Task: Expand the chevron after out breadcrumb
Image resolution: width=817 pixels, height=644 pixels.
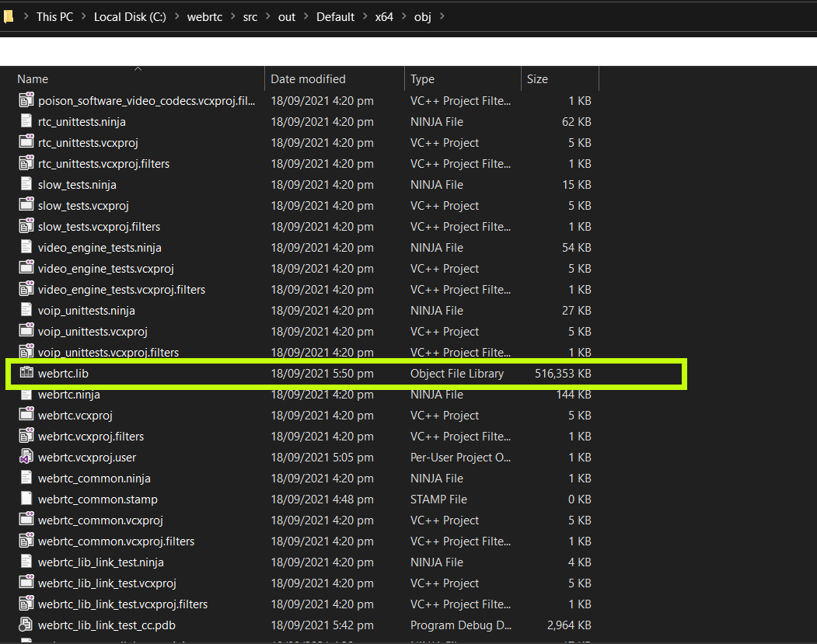Action: [306, 16]
